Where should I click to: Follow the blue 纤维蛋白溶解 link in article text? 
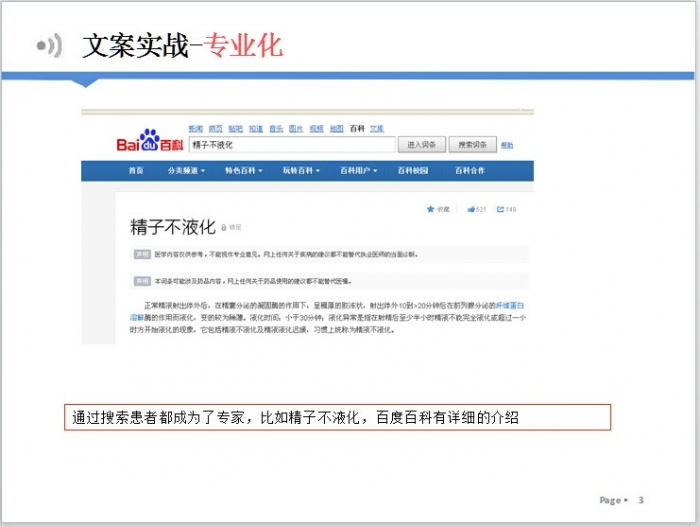510,305
